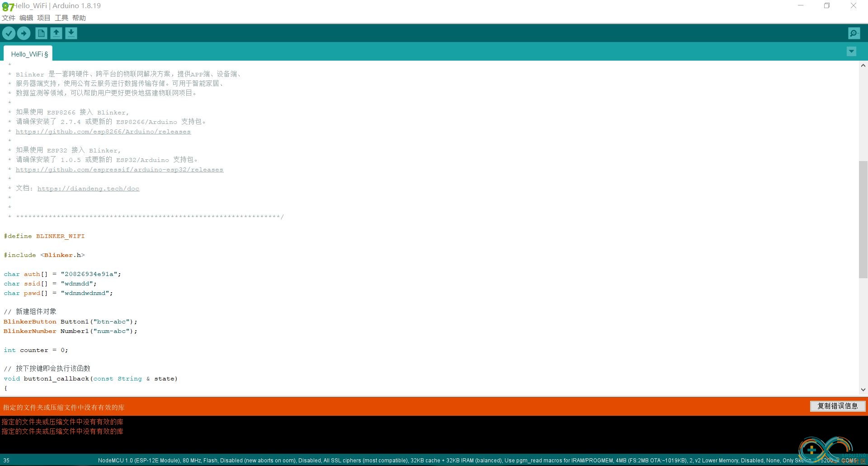Screen dimensions: 868x466
Task: Click the 复制错误信息 button
Action: coord(838,406)
